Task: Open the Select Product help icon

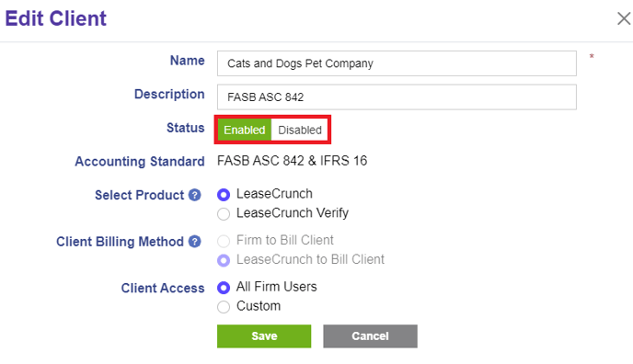Action: point(194,195)
